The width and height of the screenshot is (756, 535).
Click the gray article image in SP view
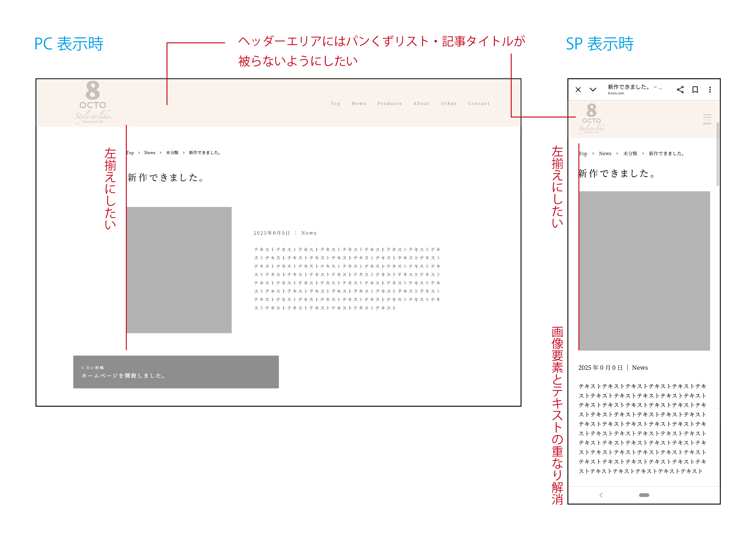[644, 271]
